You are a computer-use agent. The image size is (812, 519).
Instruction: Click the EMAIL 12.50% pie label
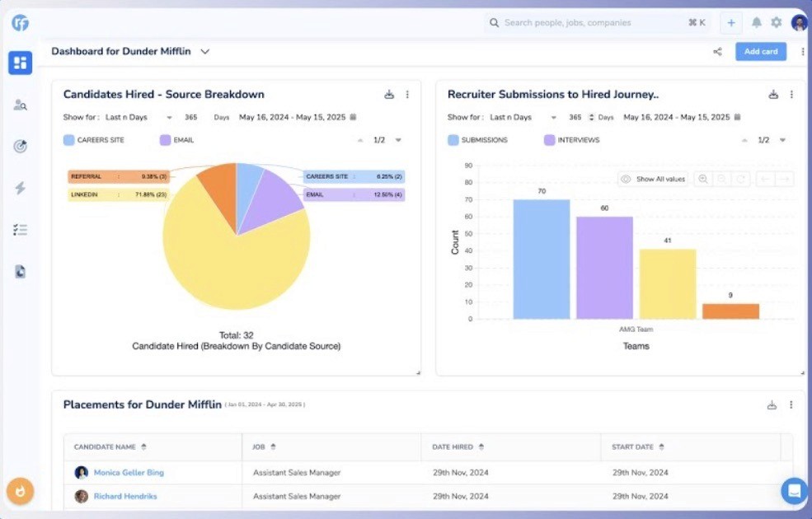click(354, 194)
